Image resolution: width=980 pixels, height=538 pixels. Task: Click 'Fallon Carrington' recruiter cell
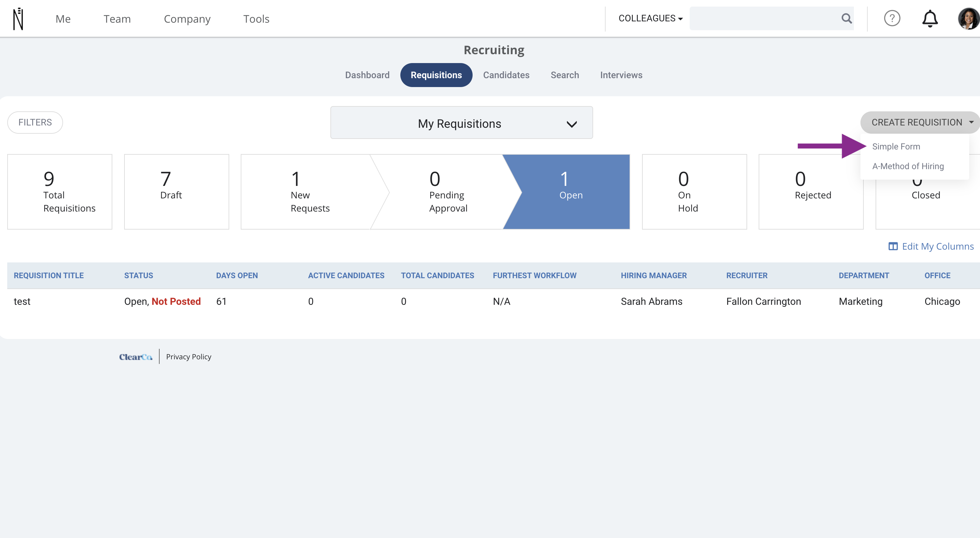[x=763, y=301]
